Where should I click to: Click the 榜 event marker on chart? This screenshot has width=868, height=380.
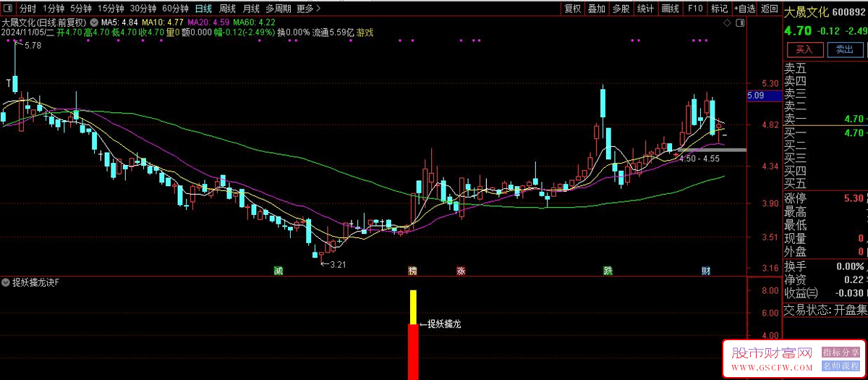(412, 271)
